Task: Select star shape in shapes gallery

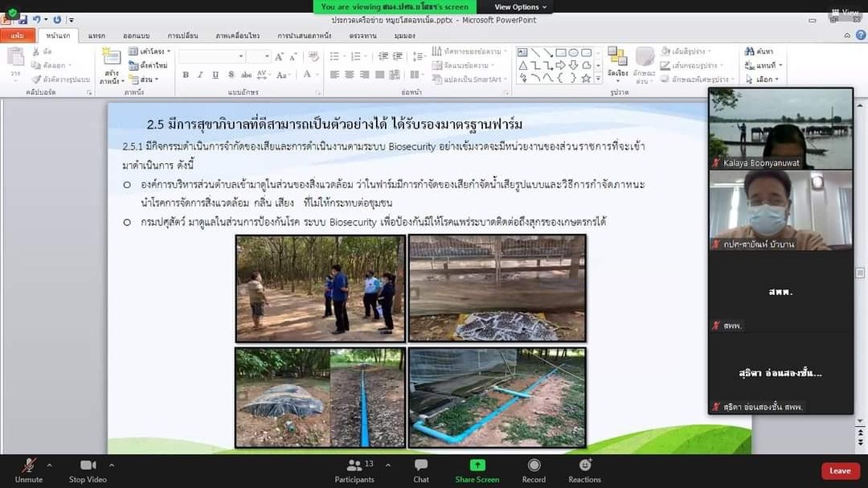Action: (586, 77)
